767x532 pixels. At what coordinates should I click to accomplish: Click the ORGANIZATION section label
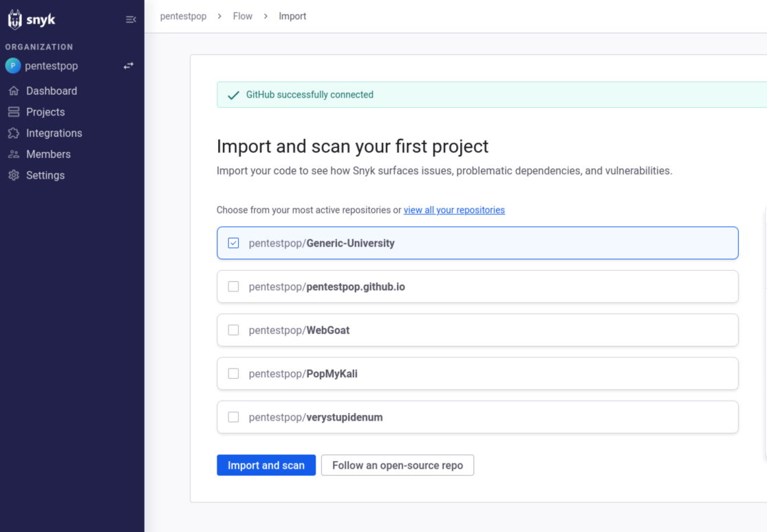[39, 47]
